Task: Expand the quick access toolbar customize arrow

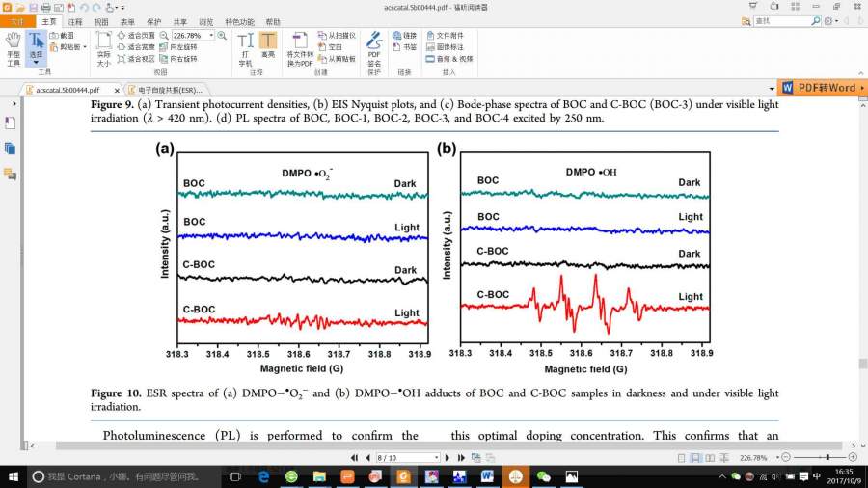Action: pos(122,8)
